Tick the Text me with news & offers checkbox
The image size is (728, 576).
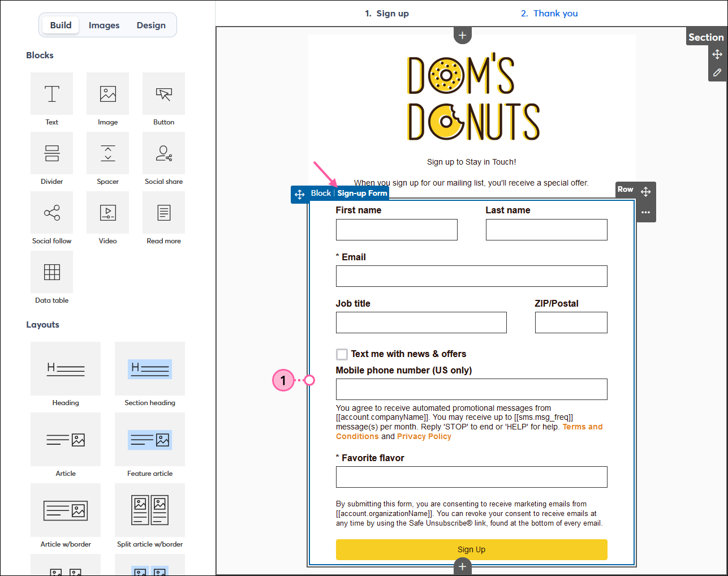(342, 354)
